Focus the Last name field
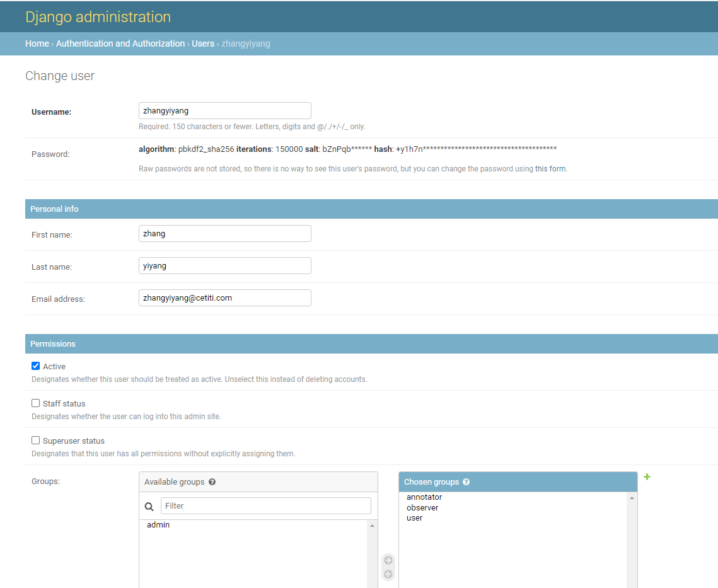Image resolution: width=718 pixels, height=588 pixels. pyautogui.click(x=225, y=265)
